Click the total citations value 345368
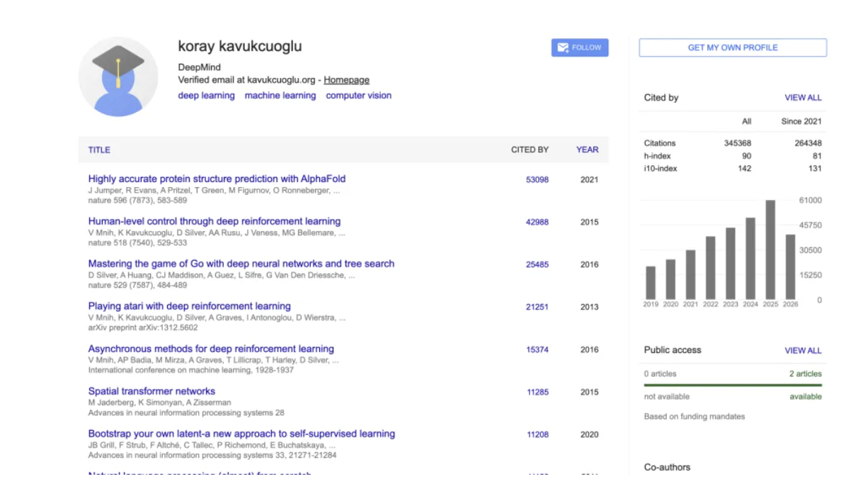Screen dimensions: 868x496 pyautogui.click(x=738, y=143)
